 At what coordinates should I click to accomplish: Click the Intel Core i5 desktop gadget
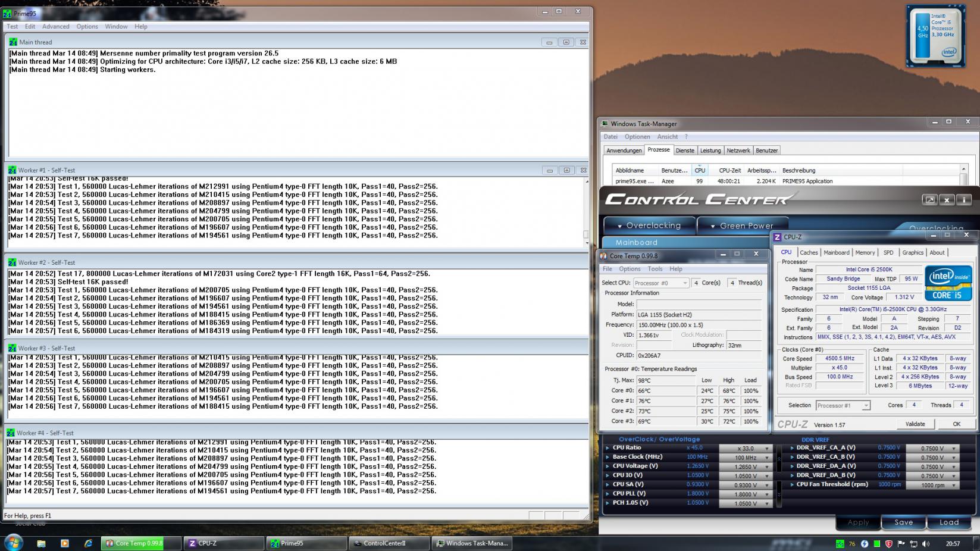pos(936,36)
